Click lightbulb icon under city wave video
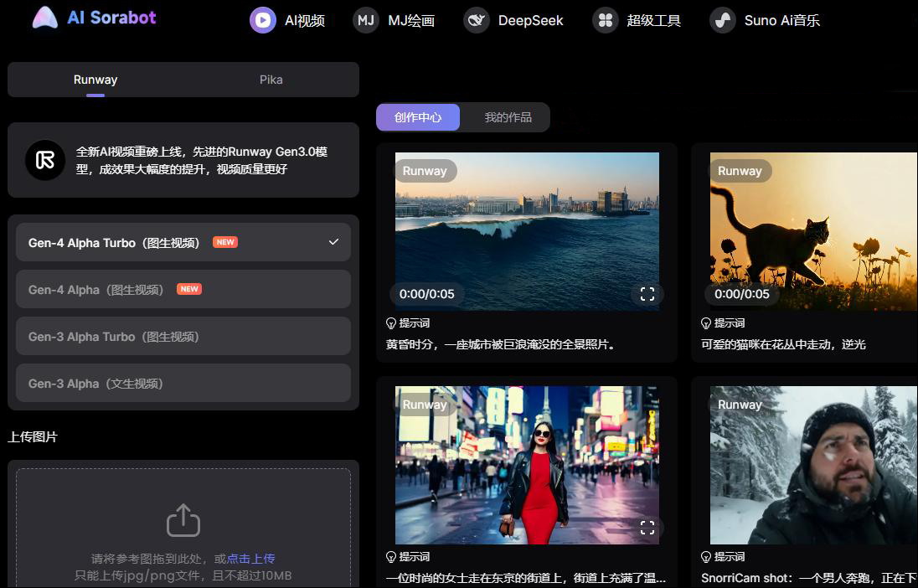This screenshot has height=588, width=918. pos(391,323)
